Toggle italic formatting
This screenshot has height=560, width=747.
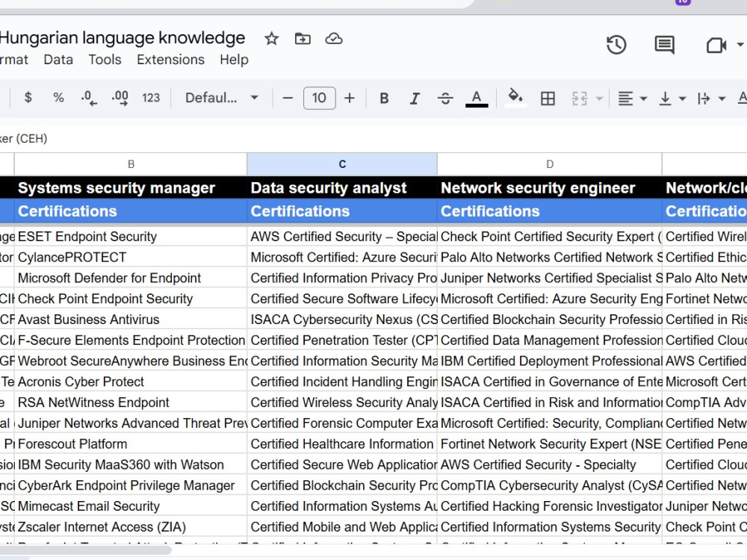[415, 98]
